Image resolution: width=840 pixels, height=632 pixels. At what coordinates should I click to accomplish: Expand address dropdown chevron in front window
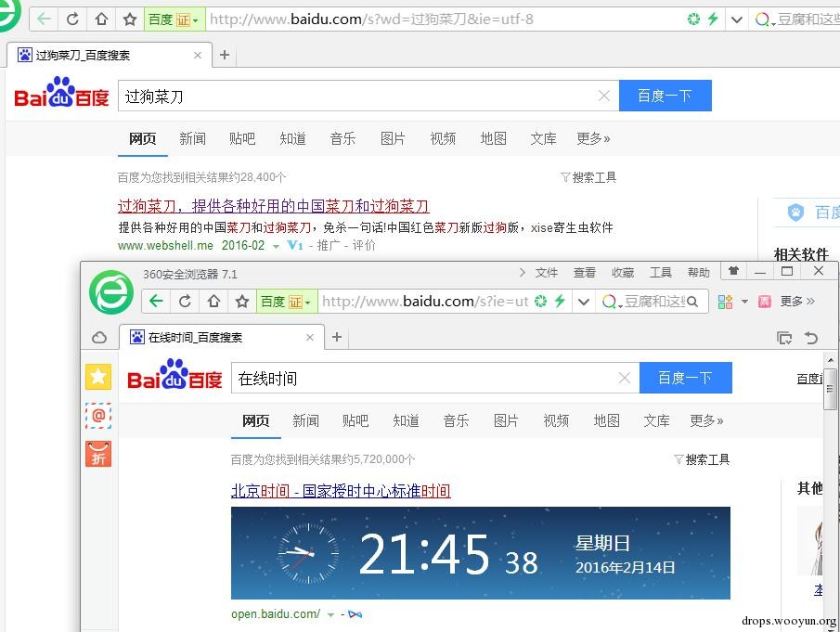(x=584, y=302)
